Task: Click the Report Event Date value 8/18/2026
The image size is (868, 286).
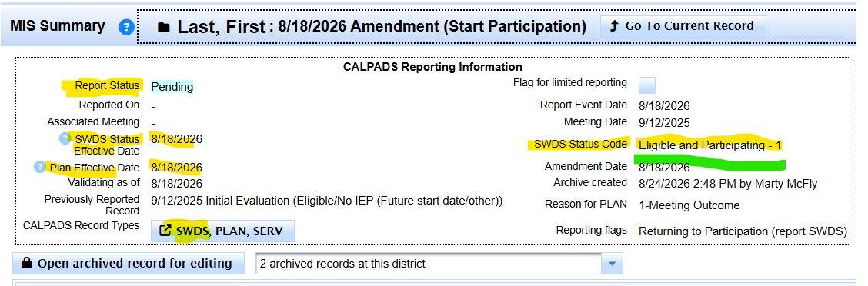Action: [x=664, y=106]
